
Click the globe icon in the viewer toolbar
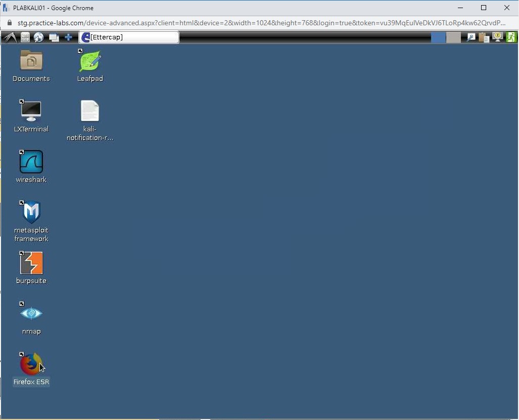click(39, 37)
